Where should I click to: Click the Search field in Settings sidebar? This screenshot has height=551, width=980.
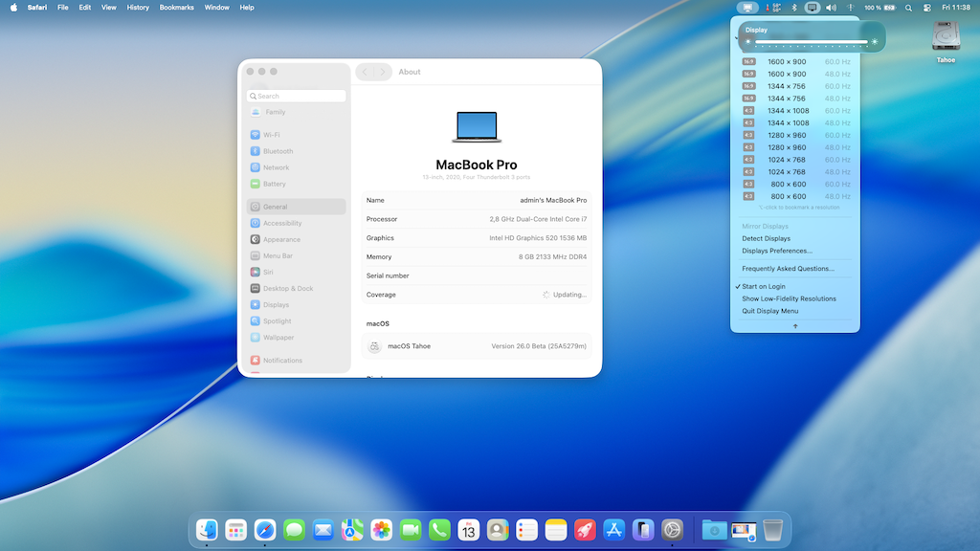pyautogui.click(x=297, y=97)
